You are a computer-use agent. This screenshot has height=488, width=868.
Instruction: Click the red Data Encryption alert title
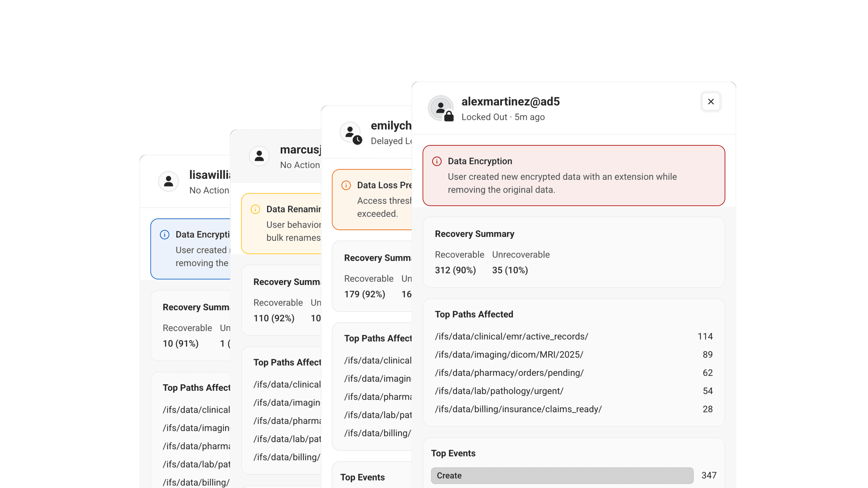point(480,161)
